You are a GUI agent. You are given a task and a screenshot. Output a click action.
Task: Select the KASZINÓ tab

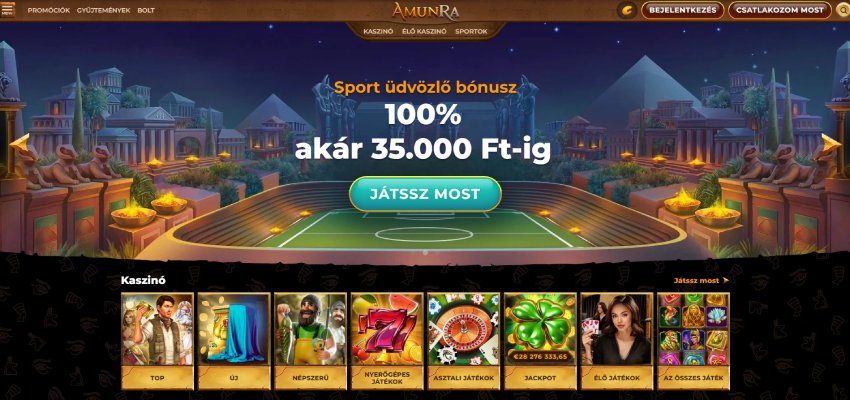click(378, 31)
